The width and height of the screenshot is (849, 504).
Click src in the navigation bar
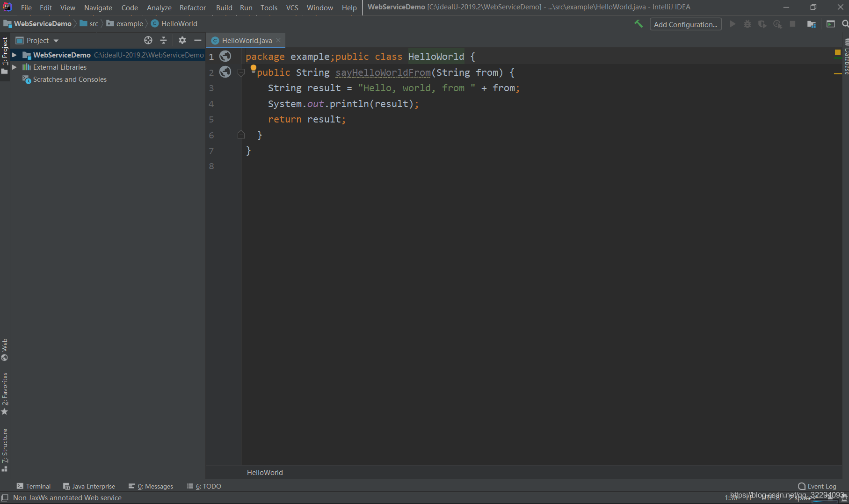tap(89, 23)
